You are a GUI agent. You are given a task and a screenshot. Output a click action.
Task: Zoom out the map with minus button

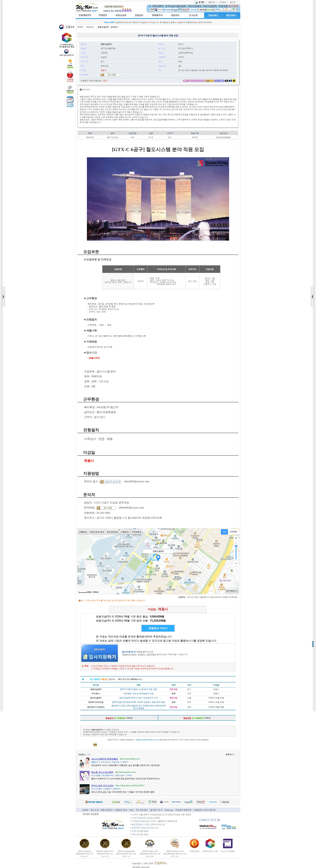click(236, 563)
